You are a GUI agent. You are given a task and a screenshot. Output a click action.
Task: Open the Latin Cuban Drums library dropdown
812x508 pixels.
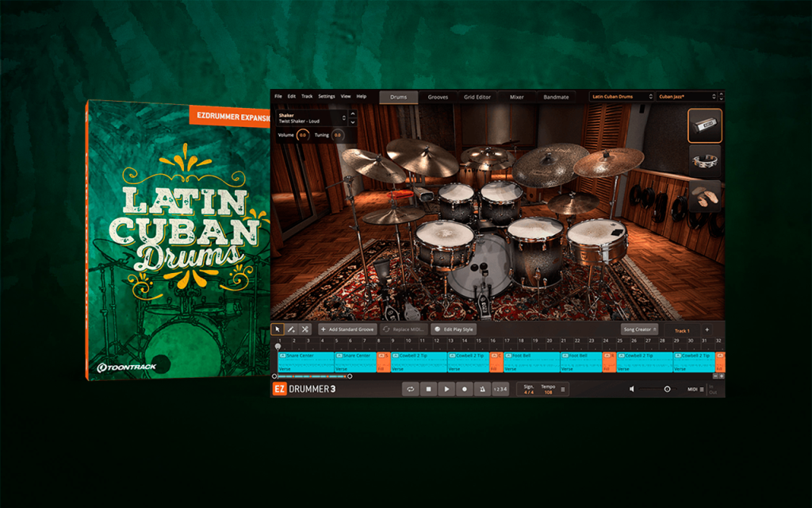622,96
